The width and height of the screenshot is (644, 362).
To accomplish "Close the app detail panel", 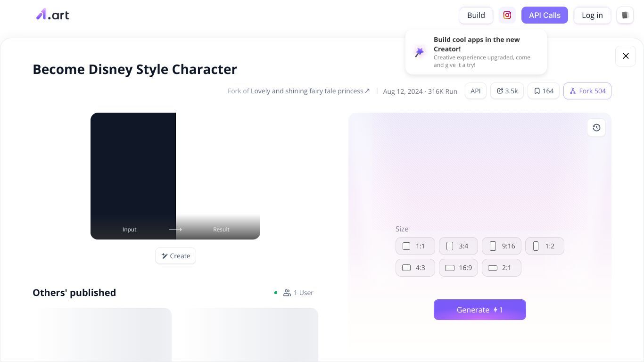I will pyautogui.click(x=626, y=56).
